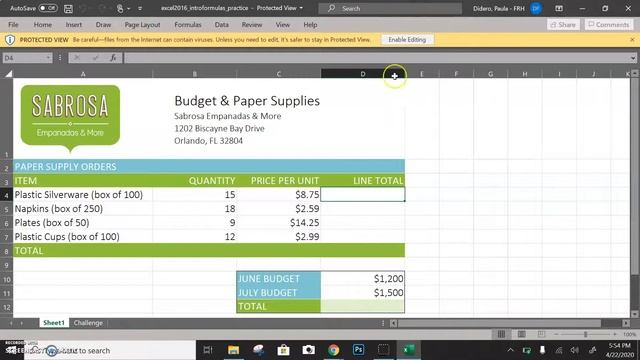The image size is (640, 360).
Task: Click the Search box in the title bar
Action: tap(390, 8)
